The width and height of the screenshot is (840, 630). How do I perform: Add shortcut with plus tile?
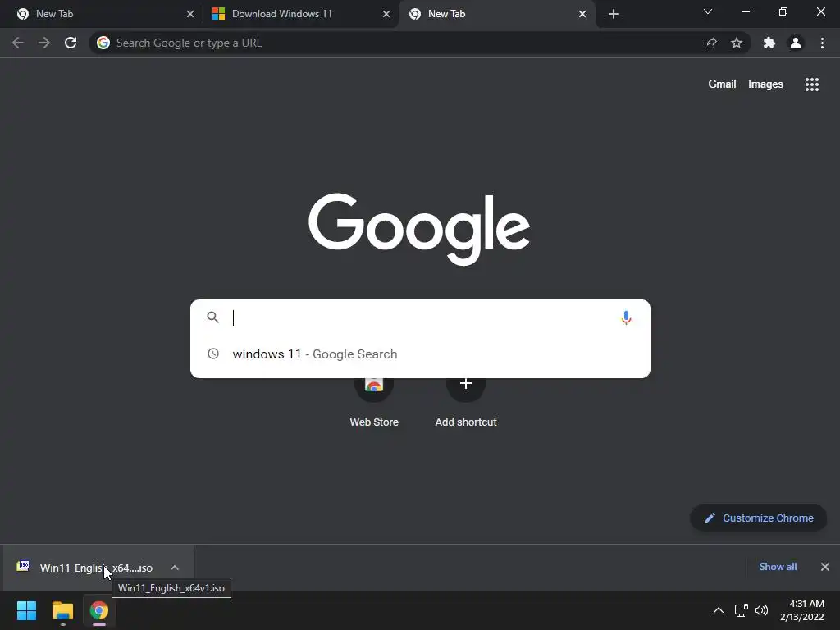pyautogui.click(x=466, y=384)
